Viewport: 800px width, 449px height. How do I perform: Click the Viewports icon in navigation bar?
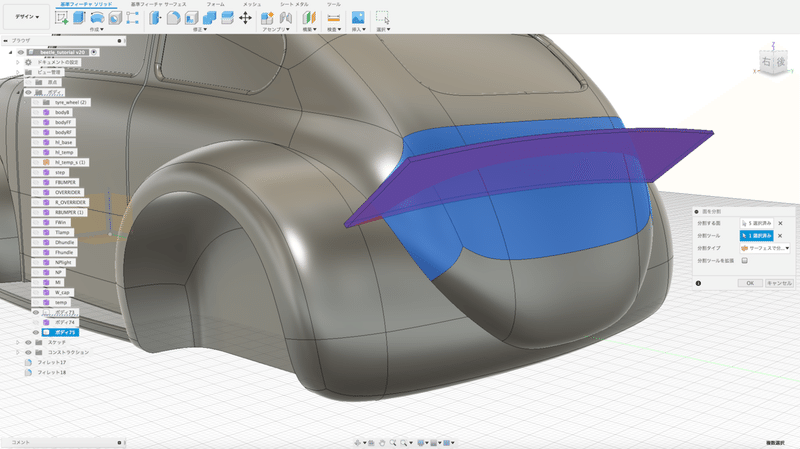pos(446,443)
